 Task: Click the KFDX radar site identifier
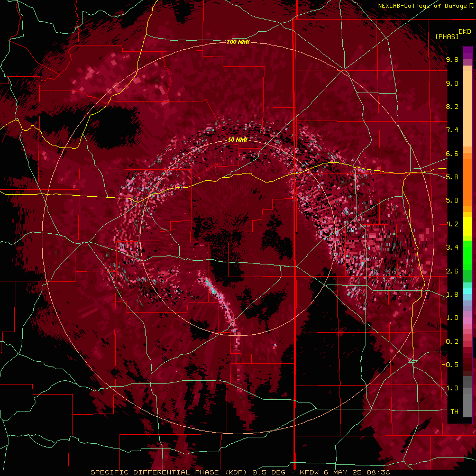[309, 472]
